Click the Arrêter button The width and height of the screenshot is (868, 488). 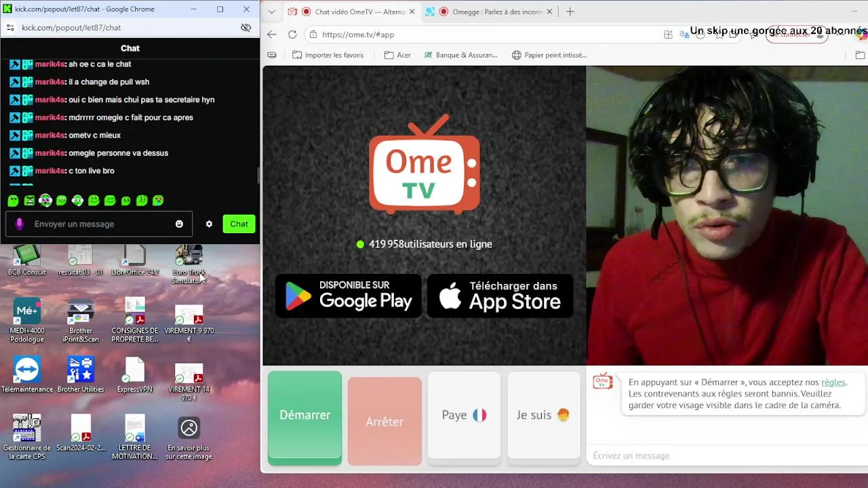point(384,422)
